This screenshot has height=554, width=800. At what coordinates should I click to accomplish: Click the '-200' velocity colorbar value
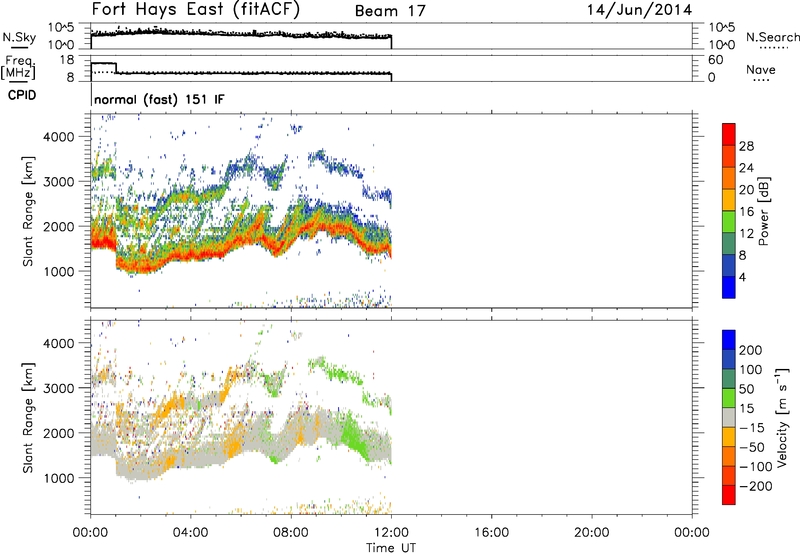click(x=756, y=486)
